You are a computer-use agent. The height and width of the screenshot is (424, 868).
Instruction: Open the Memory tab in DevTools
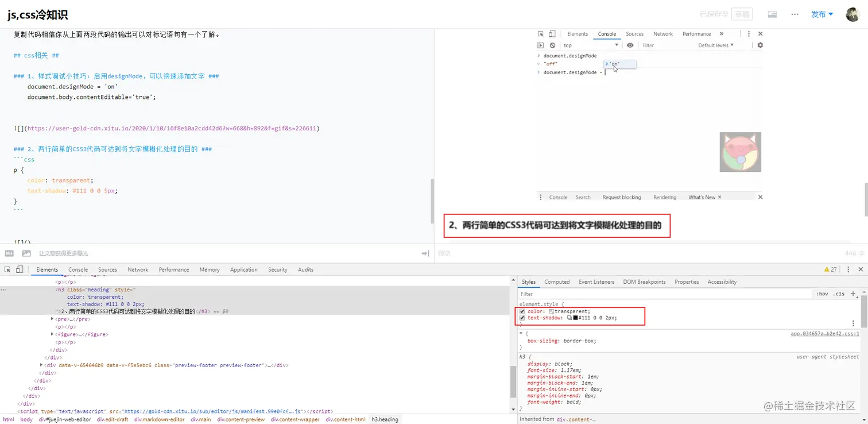coord(210,269)
